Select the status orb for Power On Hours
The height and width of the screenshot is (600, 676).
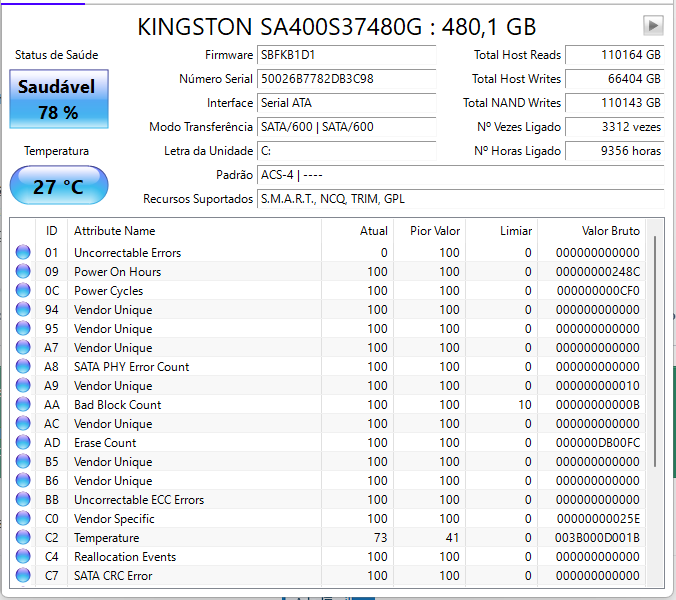click(23, 271)
